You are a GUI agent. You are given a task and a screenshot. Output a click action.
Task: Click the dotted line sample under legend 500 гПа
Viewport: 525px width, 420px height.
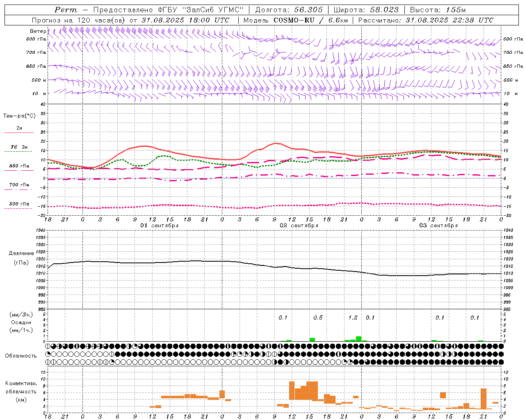[18, 208]
